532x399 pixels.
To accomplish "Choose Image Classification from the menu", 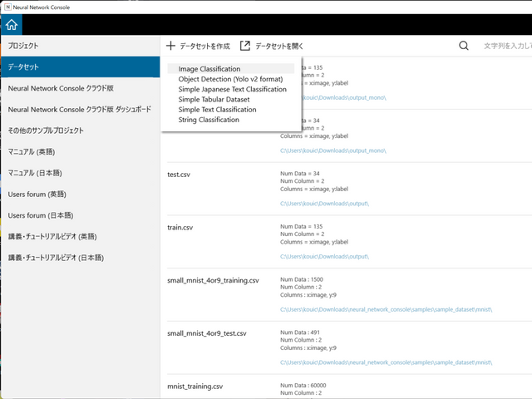I will (231, 69).
